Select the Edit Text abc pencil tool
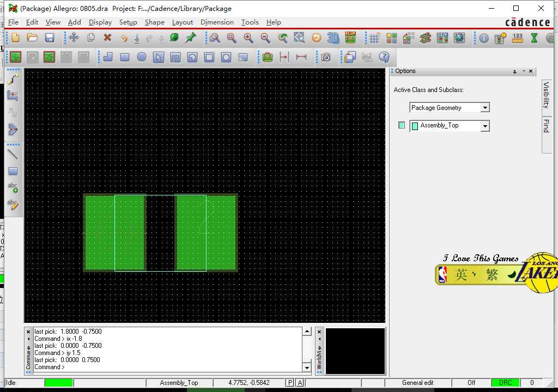The height and width of the screenshot is (392, 558). coord(13,204)
